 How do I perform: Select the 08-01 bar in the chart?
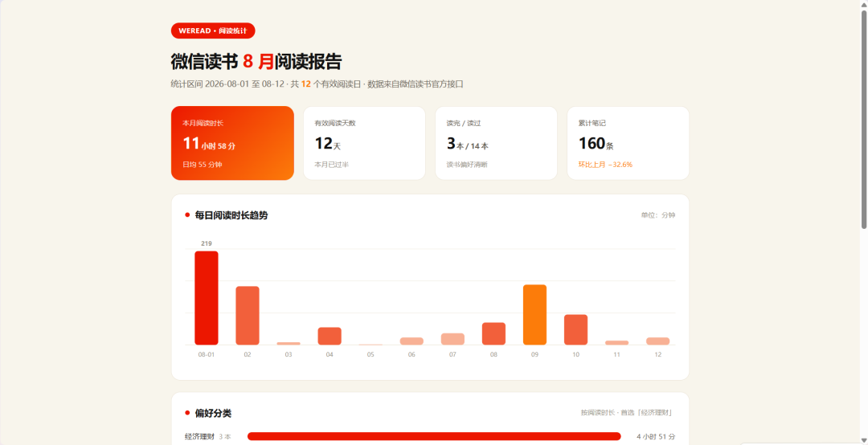[207, 298]
